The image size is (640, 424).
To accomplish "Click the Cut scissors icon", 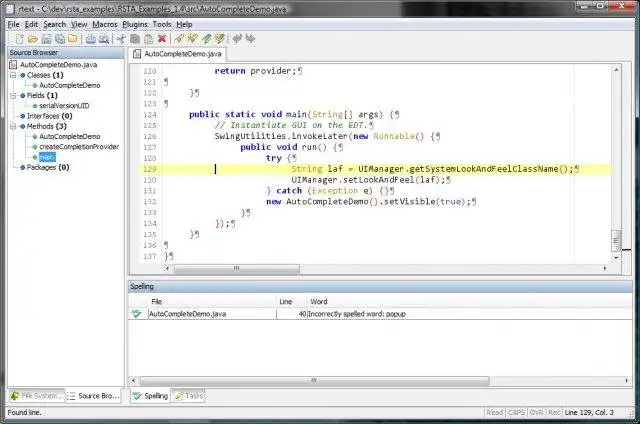I will (121, 39).
